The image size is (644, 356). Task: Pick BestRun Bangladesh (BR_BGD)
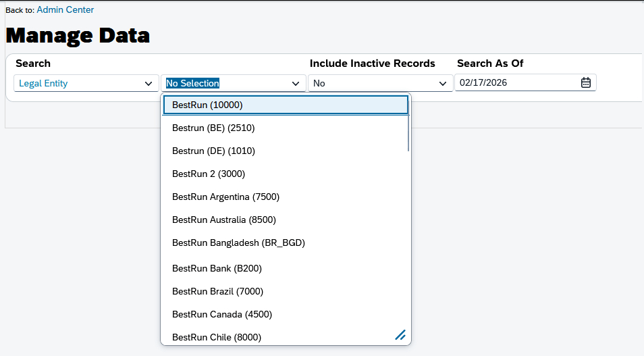point(286,243)
